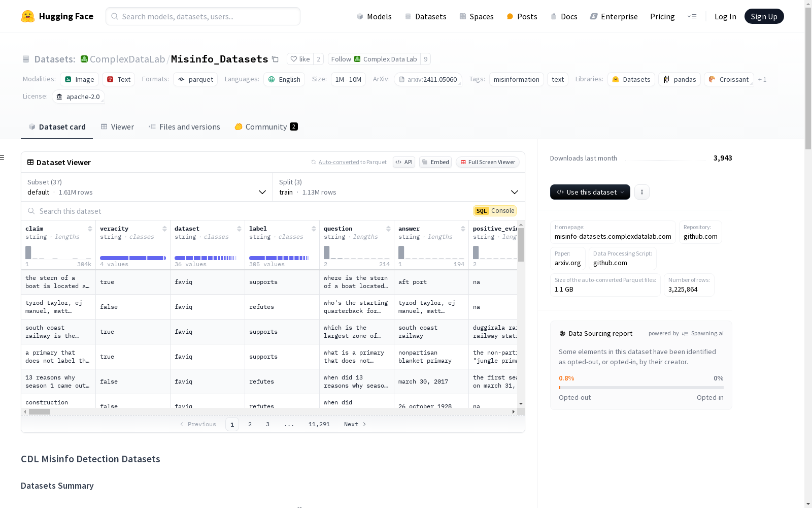This screenshot has width=812, height=508.
Task: Show the +1 additional libraries
Action: (762, 79)
